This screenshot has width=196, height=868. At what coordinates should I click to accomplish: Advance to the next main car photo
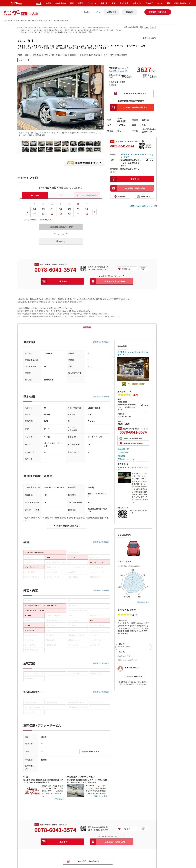[x=101, y=97]
